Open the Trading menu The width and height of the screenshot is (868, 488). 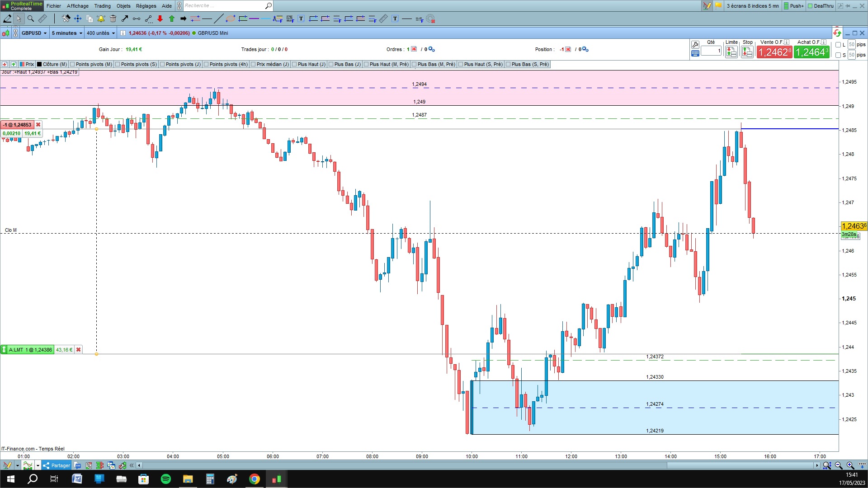point(102,6)
